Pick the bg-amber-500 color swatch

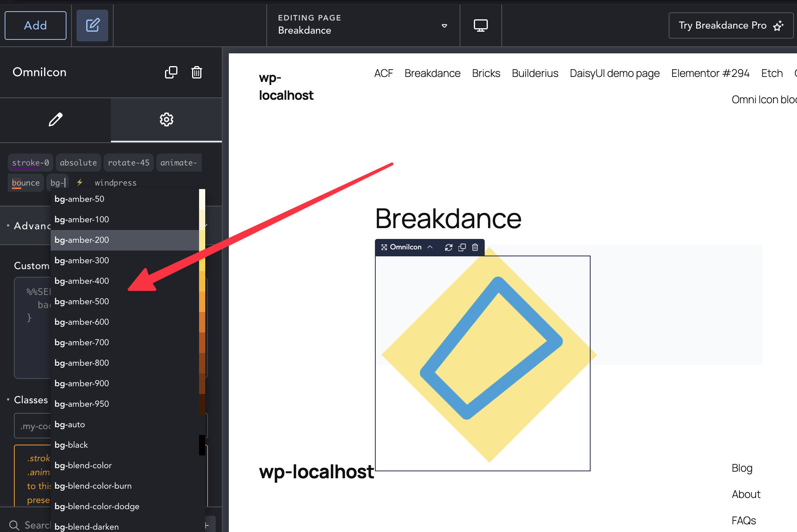[202, 302]
